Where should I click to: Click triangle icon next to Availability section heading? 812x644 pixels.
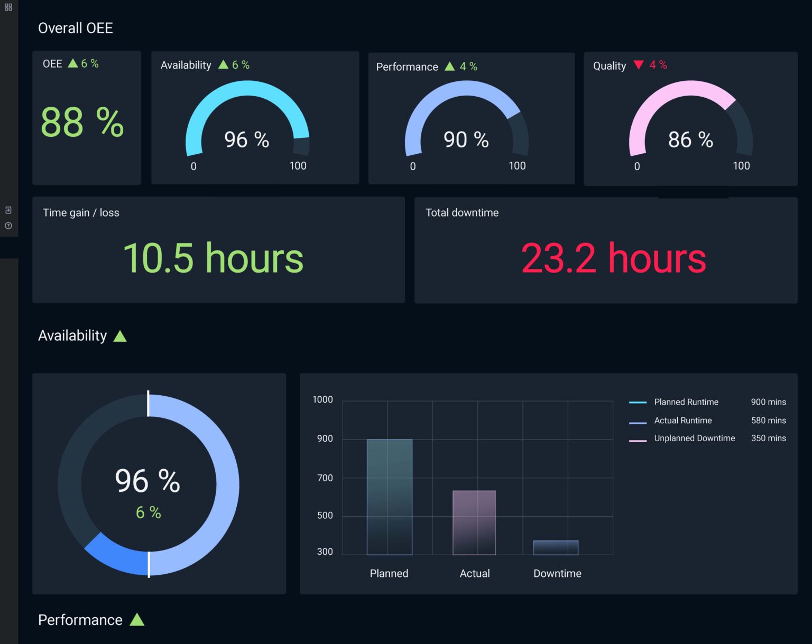tap(120, 336)
